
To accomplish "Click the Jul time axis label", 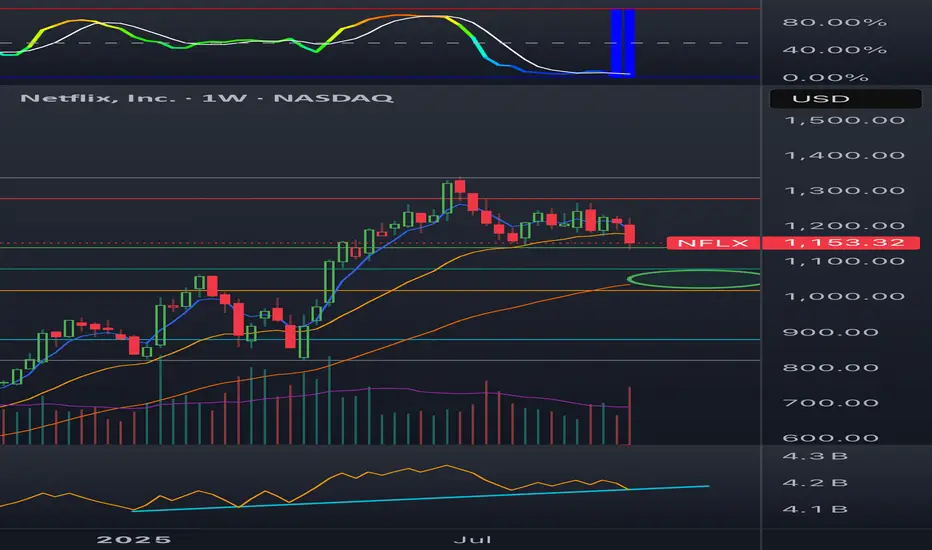I will tap(473, 540).
